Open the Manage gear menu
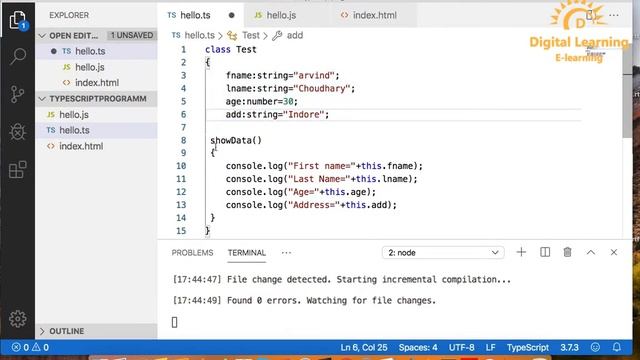The height and width of the screenshot is (360, 640). coord(18,319)
